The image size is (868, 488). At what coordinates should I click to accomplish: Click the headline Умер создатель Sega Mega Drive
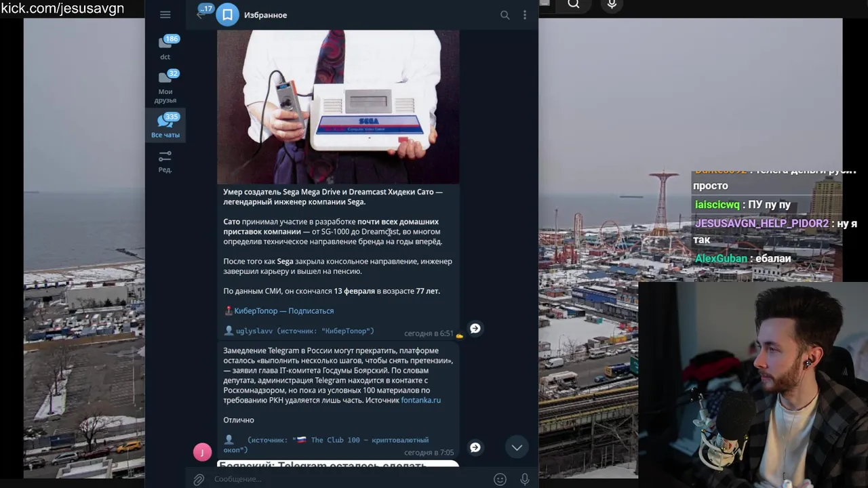pyautogui.click(x=333, y=197)
